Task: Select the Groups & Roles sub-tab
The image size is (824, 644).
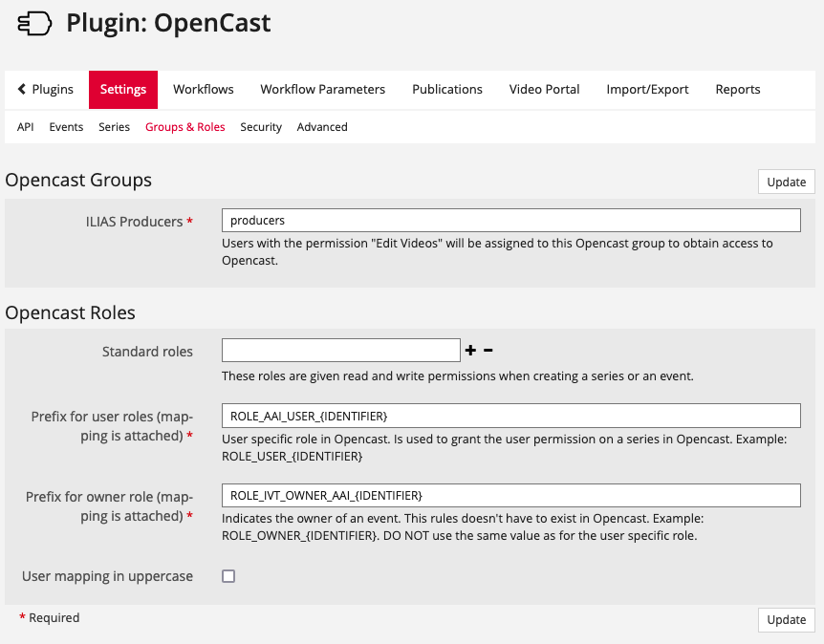Action: coord(185,127)
